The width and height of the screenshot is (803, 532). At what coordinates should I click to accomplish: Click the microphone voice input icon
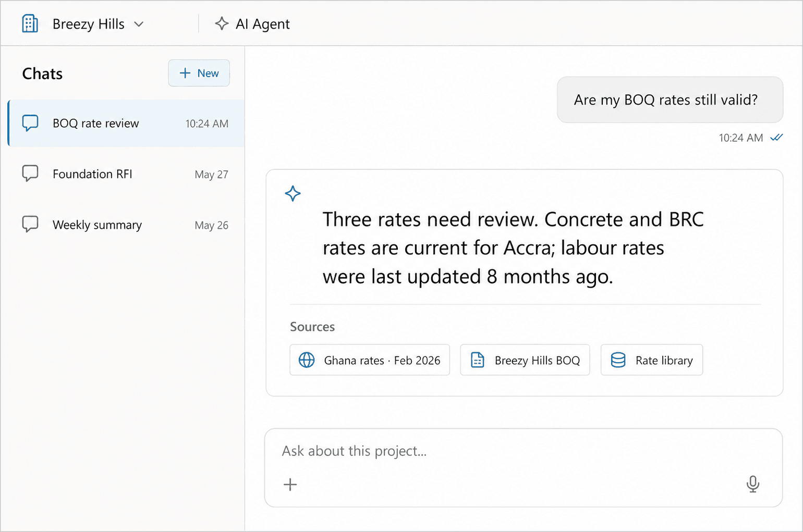(753, 484)
